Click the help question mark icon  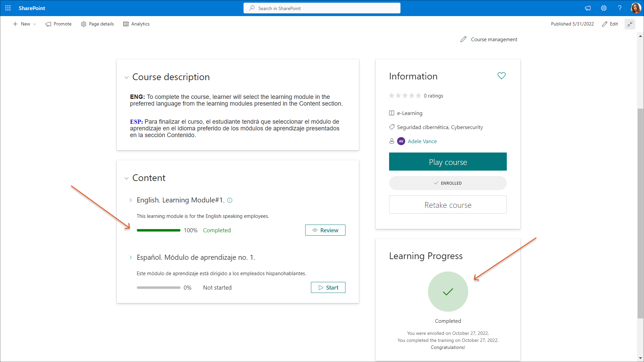pos(620,8)
